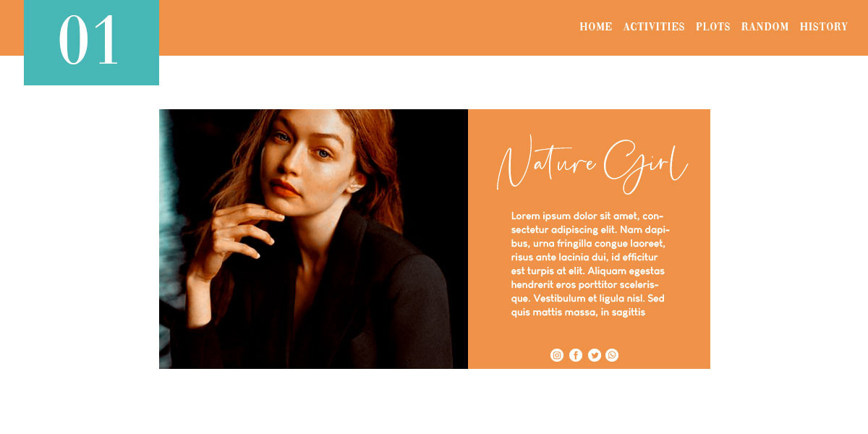Go to the HOME menu item
The height and width of the screenshot is (434, 868).
[x=596, y=27]
